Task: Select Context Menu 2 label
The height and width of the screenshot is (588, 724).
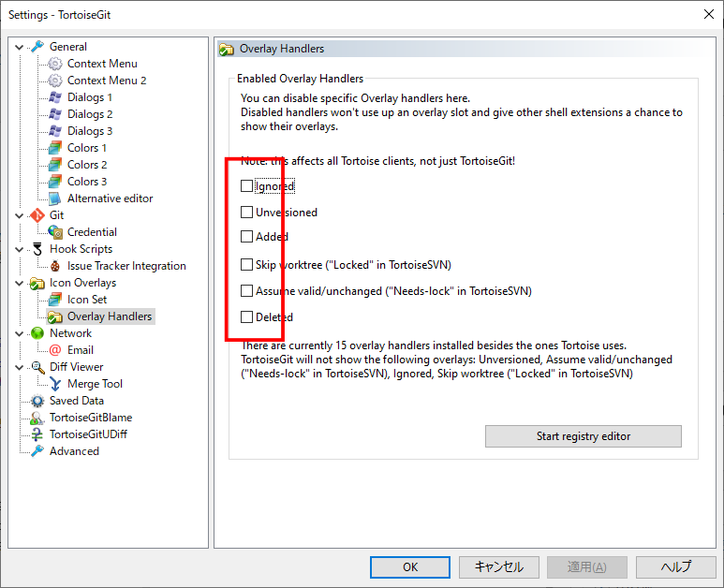Action: pyautogui.click(x=107, y=81)
